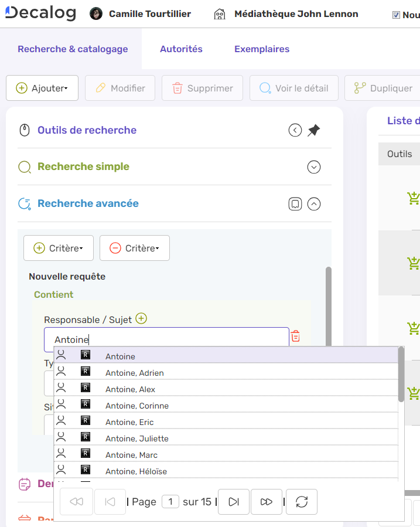Select suggestion 'Antoine, Alex'
The width and height of the screenshot is (420, 527).
[x=226, y=388]
